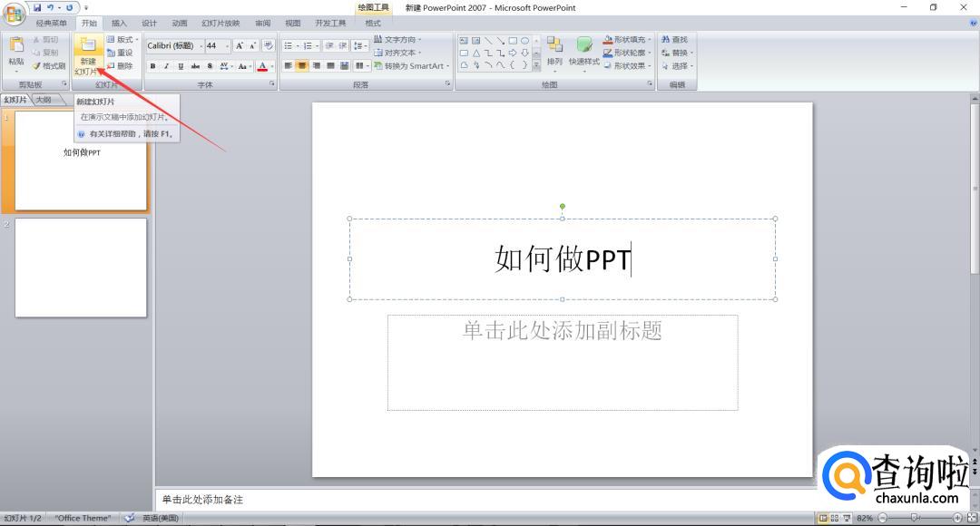Open Select options (选择)

[677, 65]
